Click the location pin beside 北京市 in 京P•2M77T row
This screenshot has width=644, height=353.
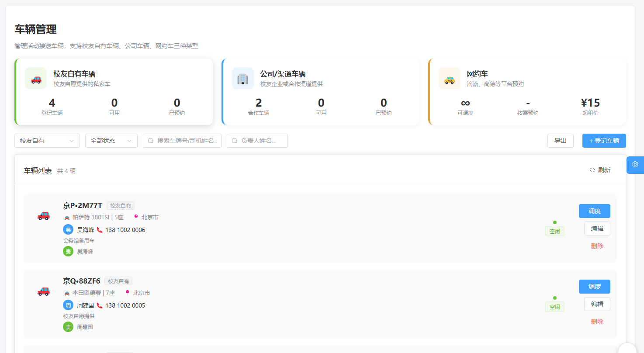[136, 217]
